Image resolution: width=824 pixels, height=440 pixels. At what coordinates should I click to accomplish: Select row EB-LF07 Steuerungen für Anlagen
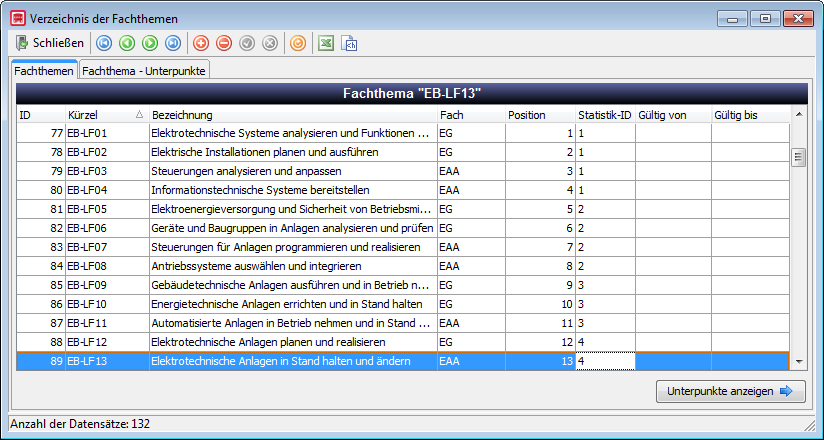point(403,247)
